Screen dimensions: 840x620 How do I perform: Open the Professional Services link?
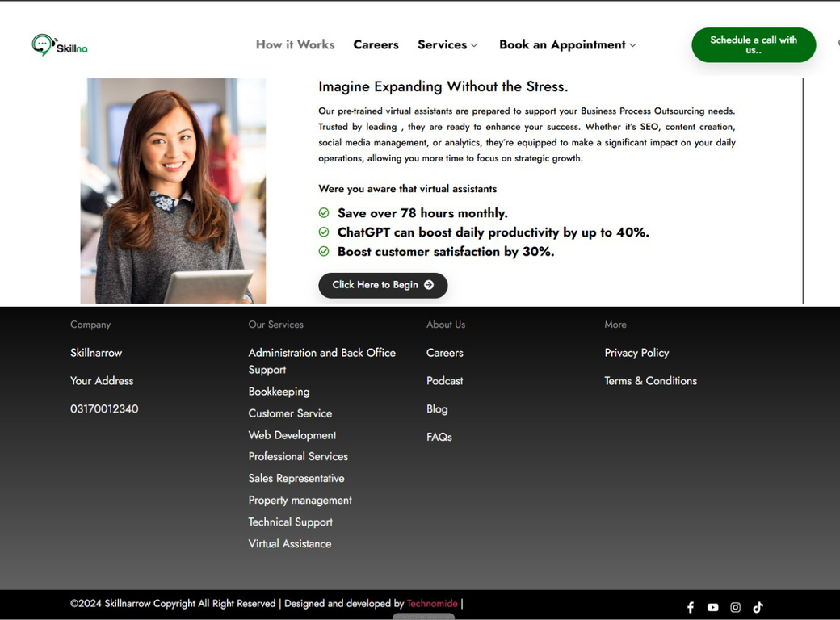[x=298, y=457]
